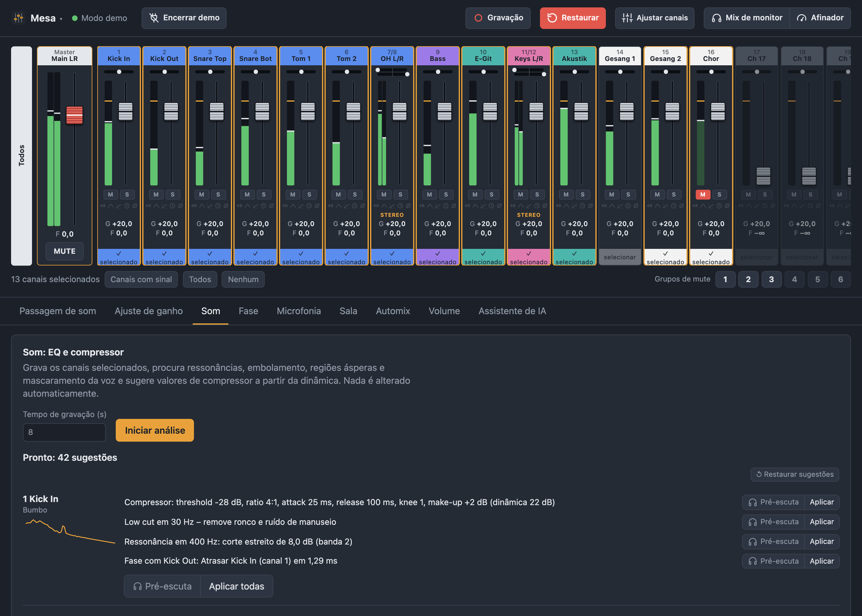
Task: Click the Encerrar demo button
Action: click(184, 18)
